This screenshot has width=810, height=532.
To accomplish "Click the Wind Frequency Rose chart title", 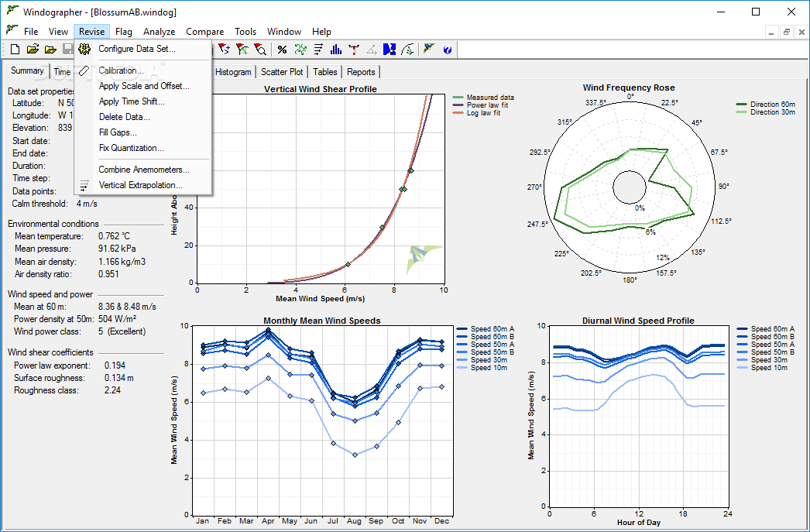I will point(629,88).
